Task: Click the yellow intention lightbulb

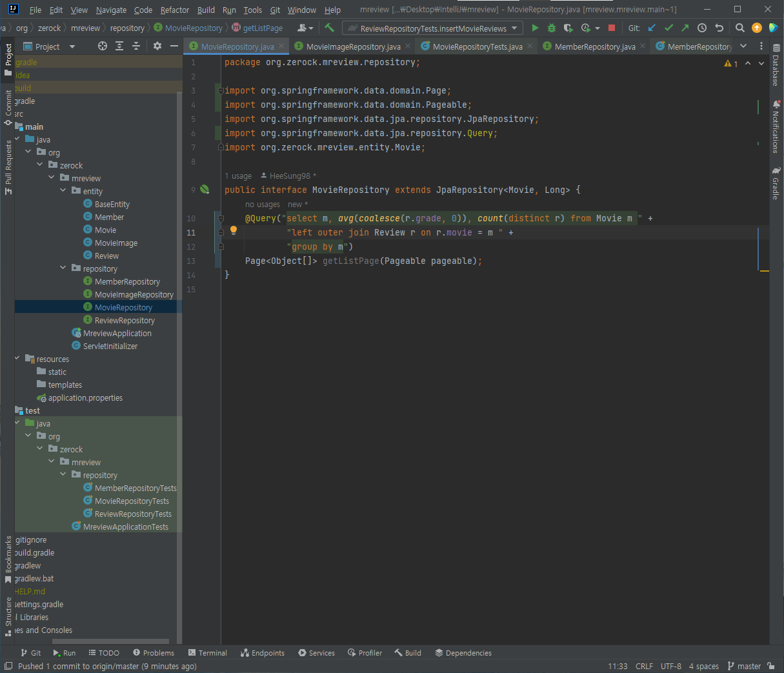Action: (234, 230)
